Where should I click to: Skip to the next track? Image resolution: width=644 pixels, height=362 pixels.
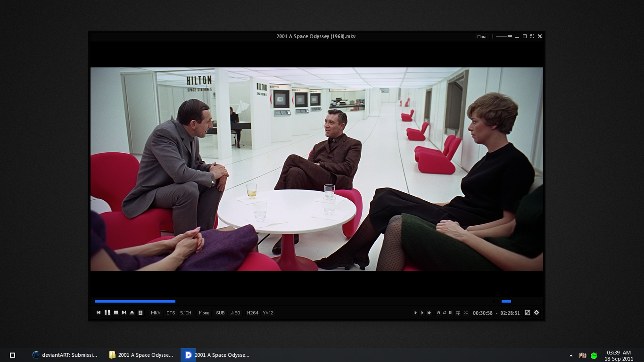point(124,313)
